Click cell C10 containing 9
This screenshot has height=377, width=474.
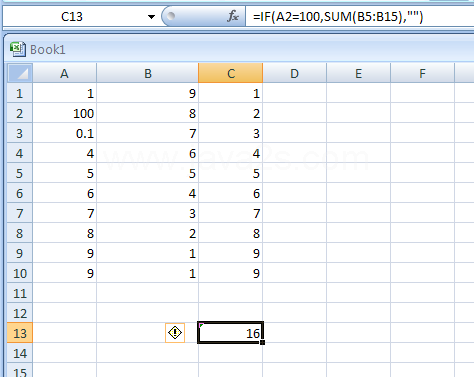[x=231, y=273]
